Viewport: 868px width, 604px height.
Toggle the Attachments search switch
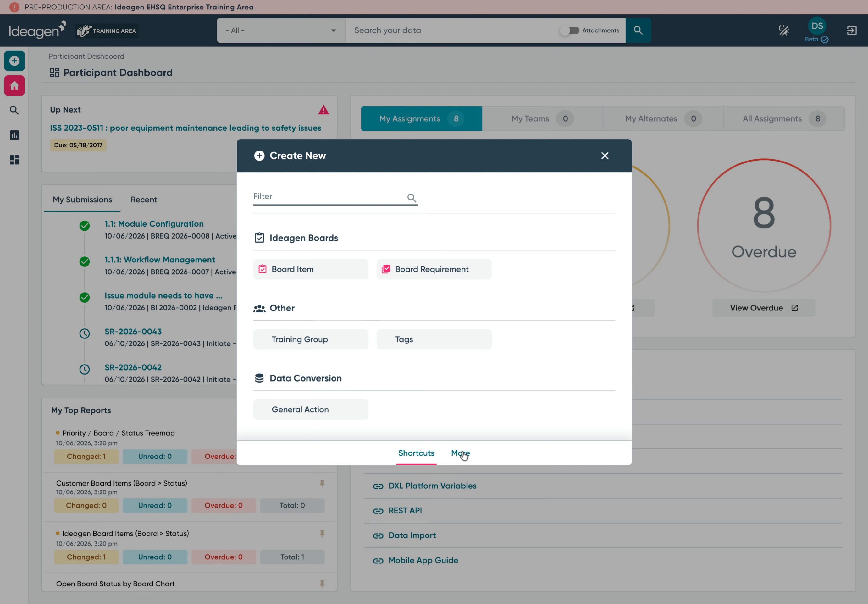[x=569, y=30]
